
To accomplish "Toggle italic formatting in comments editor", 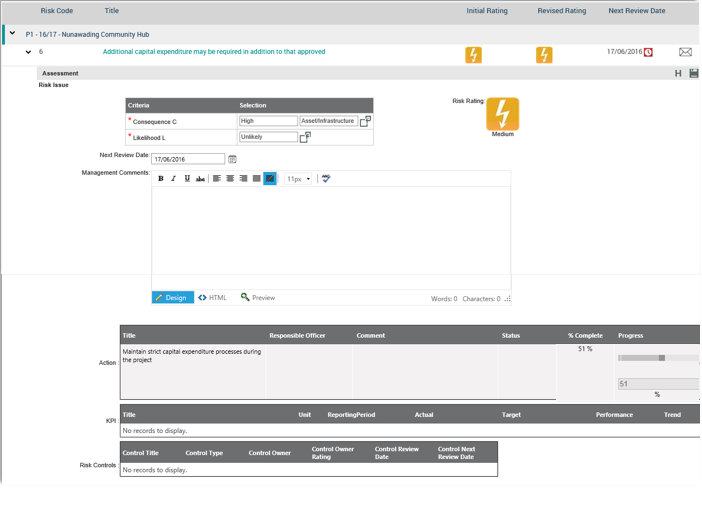I will pyautogui.click(x=173, y=179).
